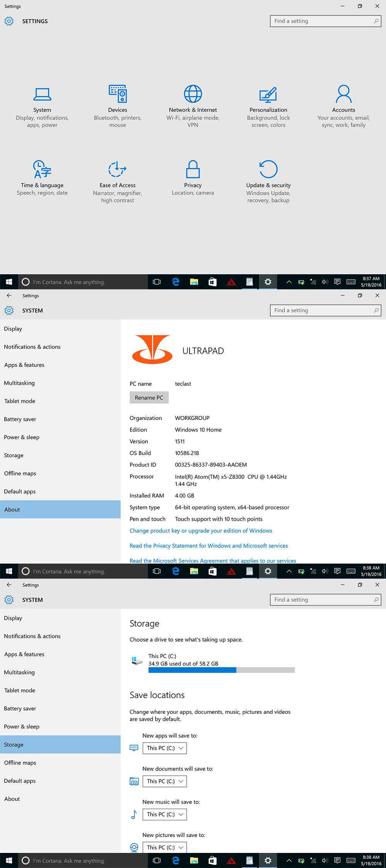Go back using the arrow on the Storage page
Screen dimensions: 386x868
tap(9, 584)
